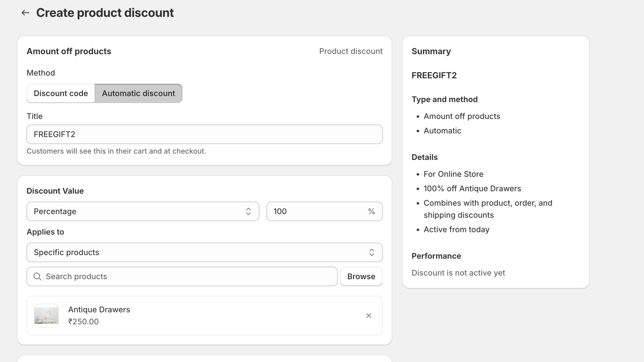Click the 100% off Antique Drawers summary line
The width and height of the screenshot is (644, 362).
472,189
